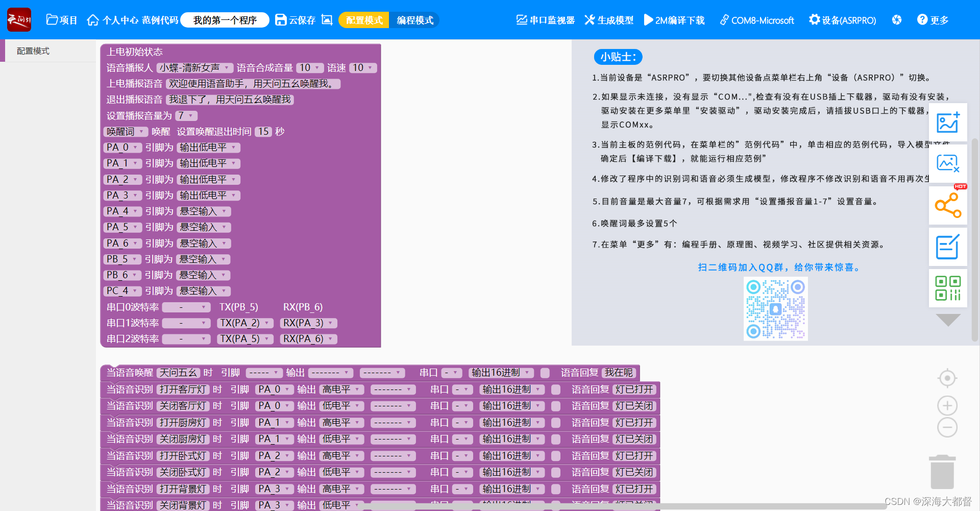
Task: Click the theme icon beside 更多
Action: click(897, 20)
